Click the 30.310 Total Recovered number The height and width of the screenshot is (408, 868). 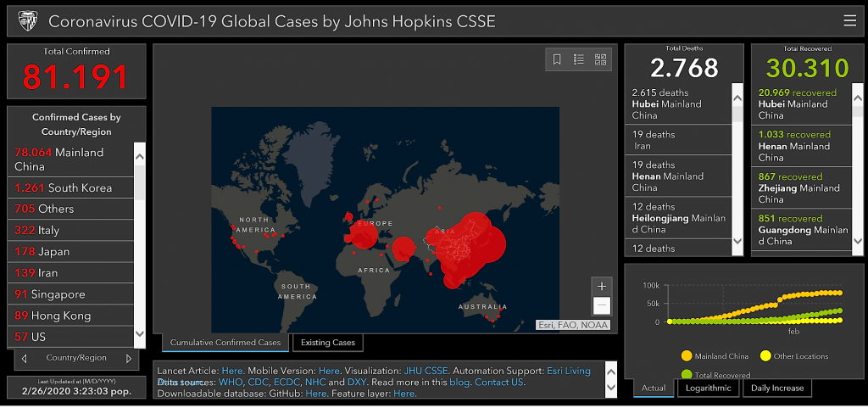[x=808, y=68]
